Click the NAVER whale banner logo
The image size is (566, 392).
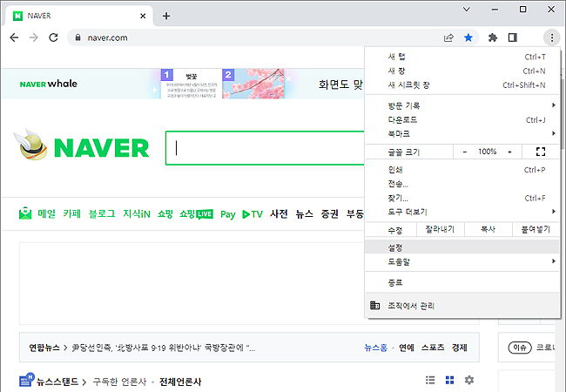pos(49,84)
